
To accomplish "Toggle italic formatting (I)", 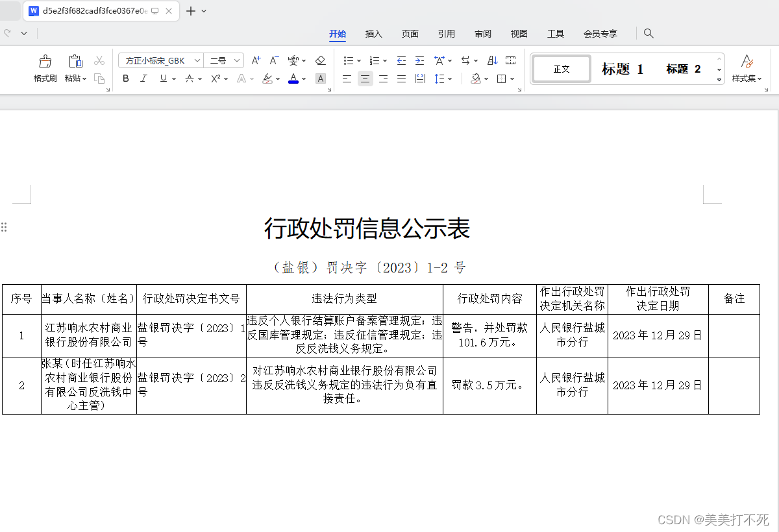I will (x=144, y=79).
